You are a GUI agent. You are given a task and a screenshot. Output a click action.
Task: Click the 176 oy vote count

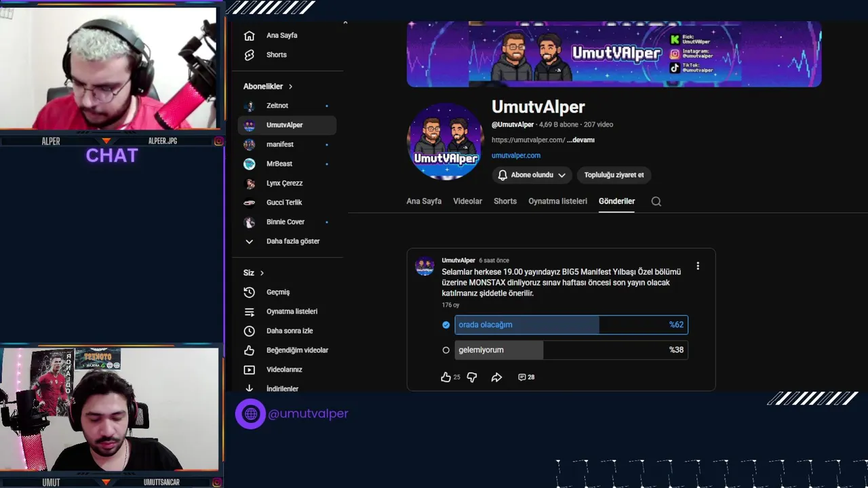(450, 305)
